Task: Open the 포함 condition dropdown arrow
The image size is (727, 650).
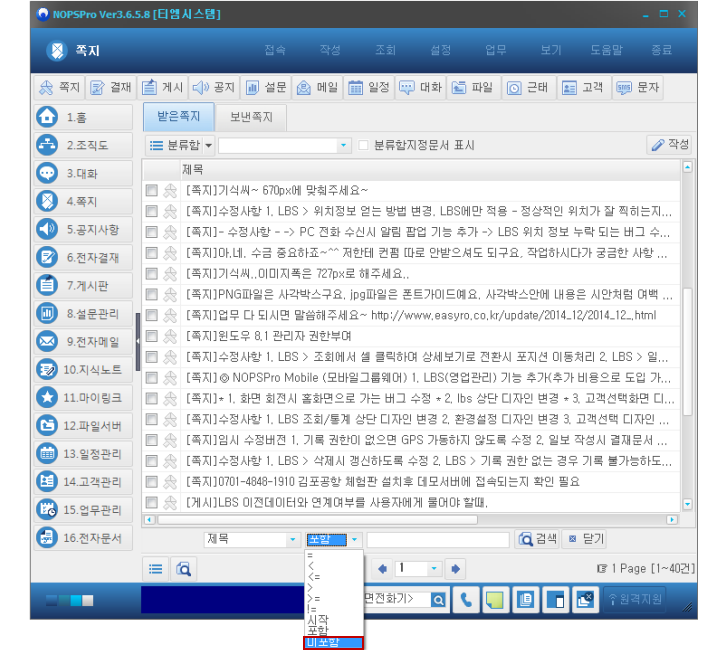Action: tap(354, 539)
